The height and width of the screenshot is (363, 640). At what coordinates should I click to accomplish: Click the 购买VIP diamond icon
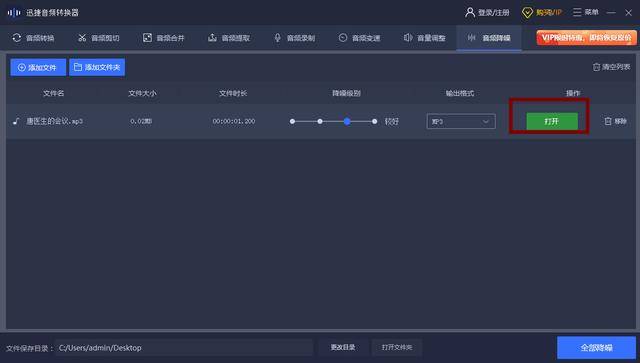point(527,13)
